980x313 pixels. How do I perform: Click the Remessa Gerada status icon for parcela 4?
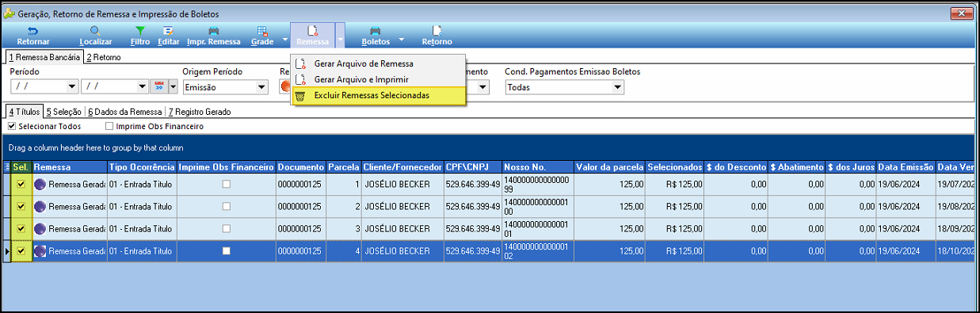click(x=40, y=250)
